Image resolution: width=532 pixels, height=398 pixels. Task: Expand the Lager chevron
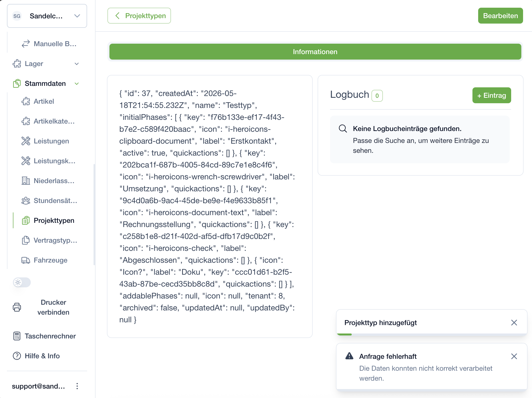(x=77, y=64)
